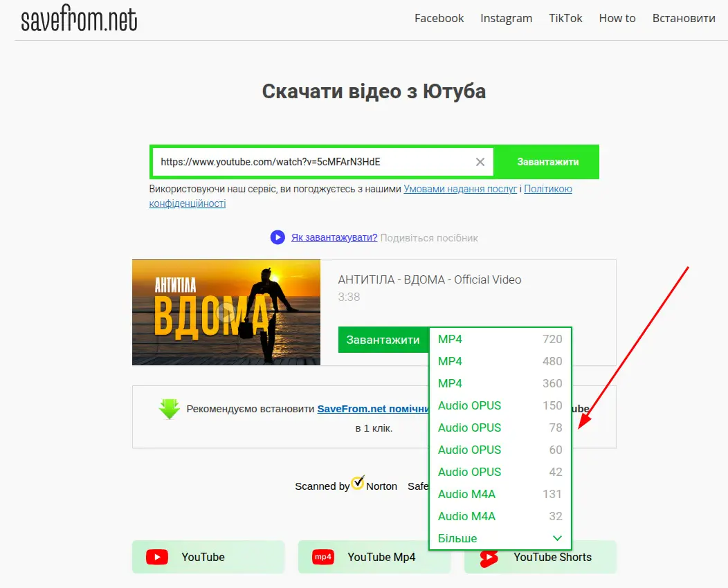Select Audio M4A 32 option
The width and height of the screenshot is (728, 588).
coord(500,517)
